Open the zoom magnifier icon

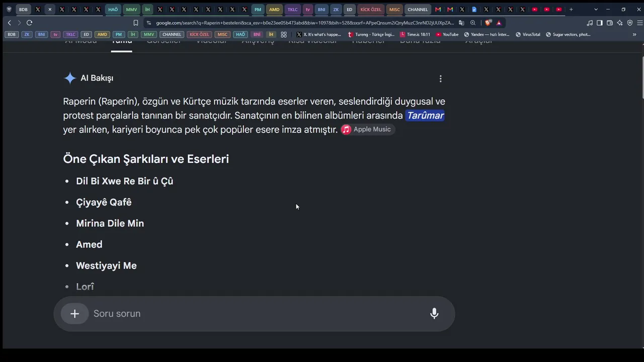coord(473,23)
